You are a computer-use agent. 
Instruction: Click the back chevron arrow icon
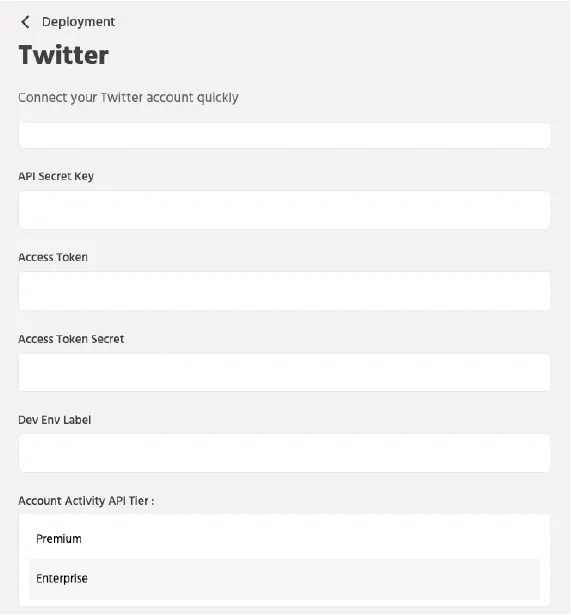pos(25,22)
